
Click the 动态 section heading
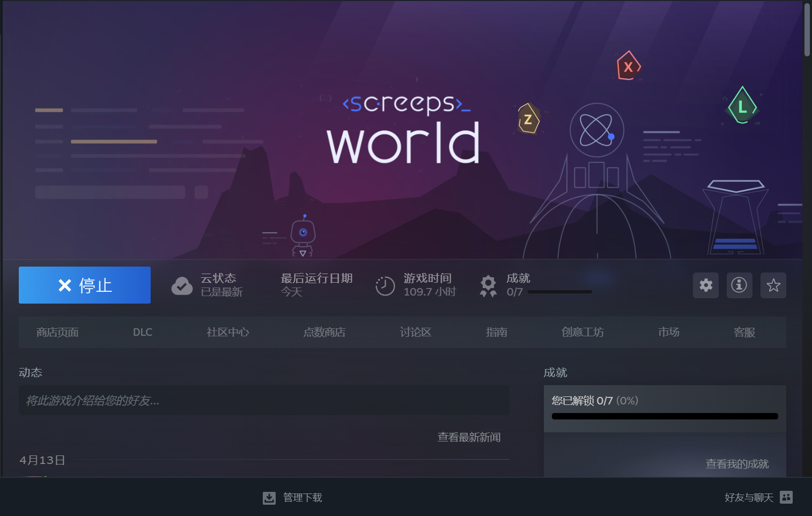pos(31,372)
